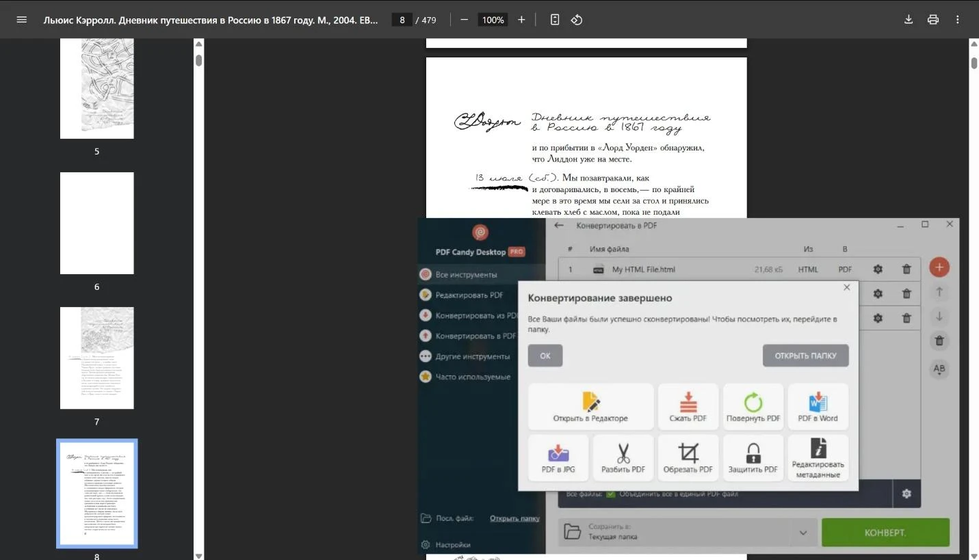The height and width of the screenshot is (560, 979).
Task: Click the document vertical scrollbar handle
Action: coord(974,63)
